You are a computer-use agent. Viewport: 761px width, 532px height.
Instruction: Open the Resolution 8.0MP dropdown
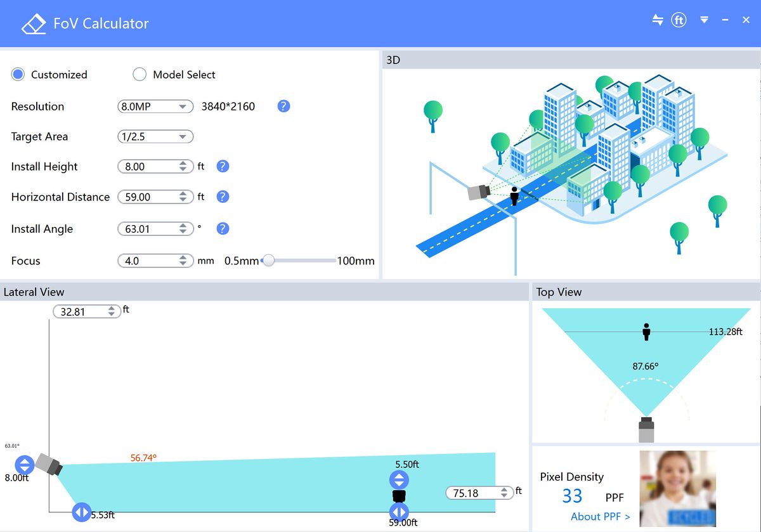click(155, 107)
